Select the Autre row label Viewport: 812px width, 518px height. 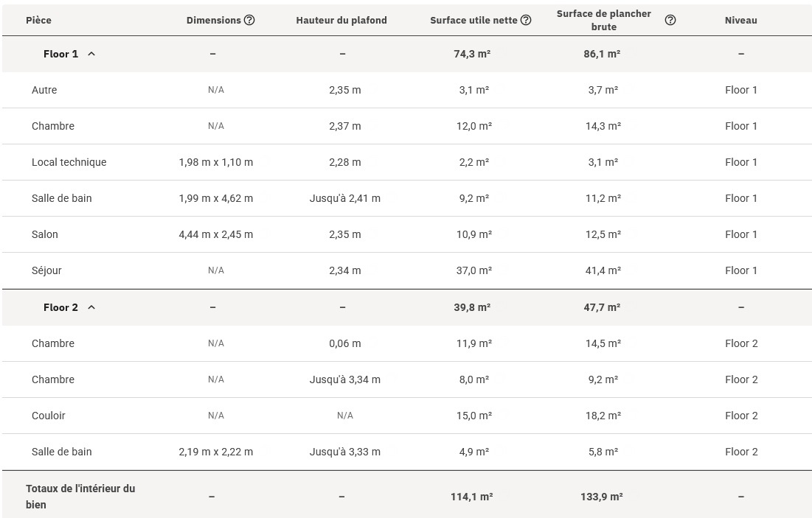point(44,90)
